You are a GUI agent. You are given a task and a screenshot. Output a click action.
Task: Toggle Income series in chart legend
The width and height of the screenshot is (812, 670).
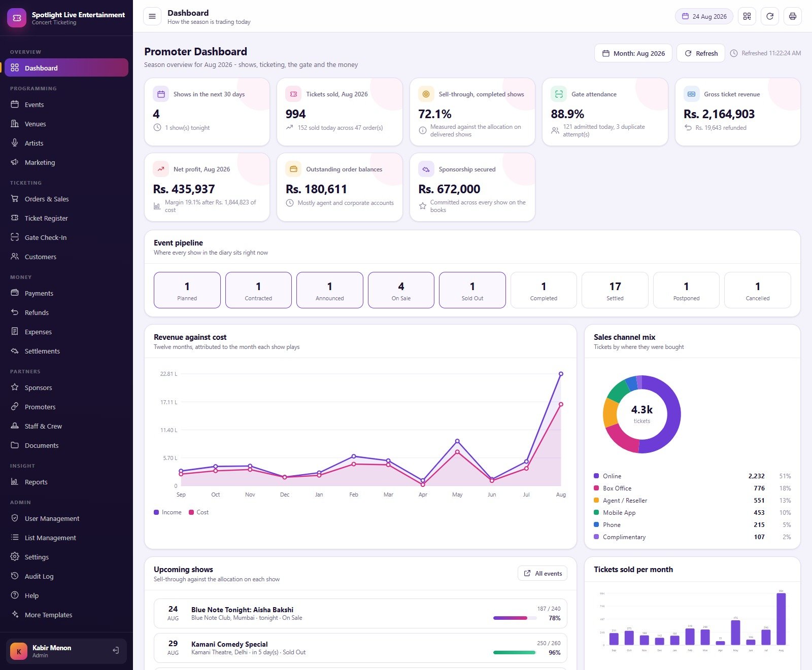point(167,512)
